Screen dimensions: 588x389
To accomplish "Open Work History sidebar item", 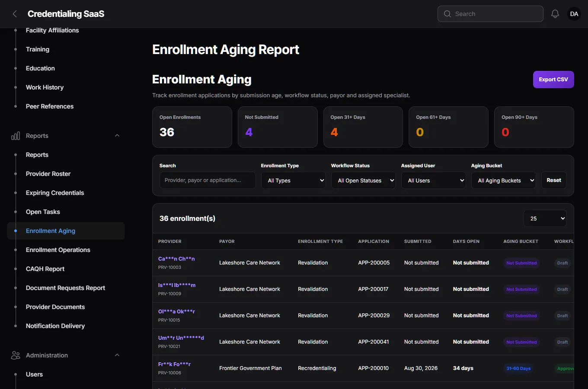I will pyautogui.click(x=45, y=87).
